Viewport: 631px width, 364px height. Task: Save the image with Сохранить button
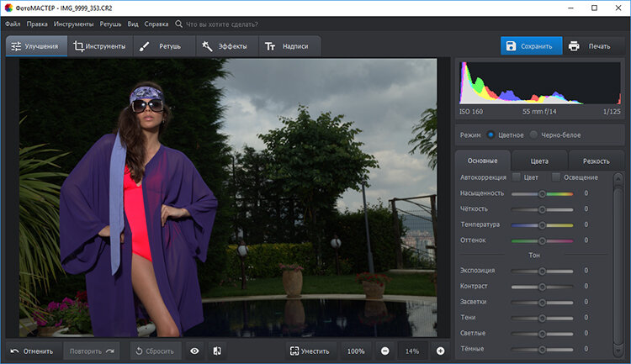(x=532, y=45)
